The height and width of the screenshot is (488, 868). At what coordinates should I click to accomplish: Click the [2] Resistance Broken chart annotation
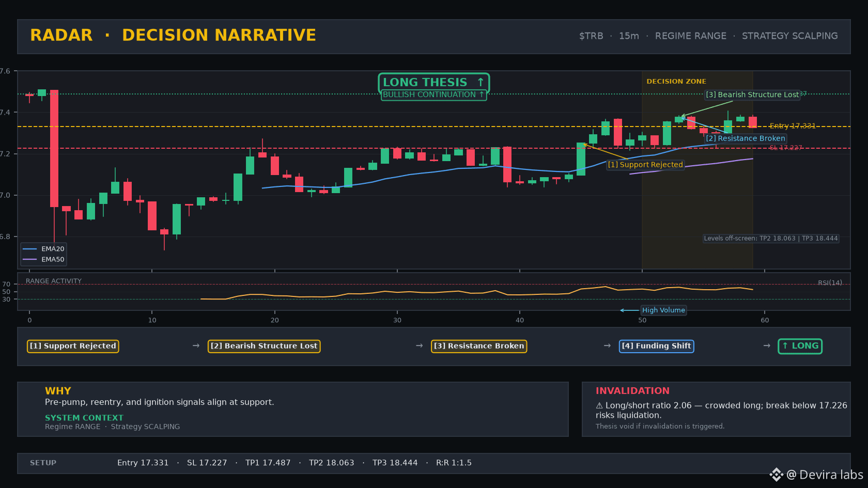[x=746, y=138]
